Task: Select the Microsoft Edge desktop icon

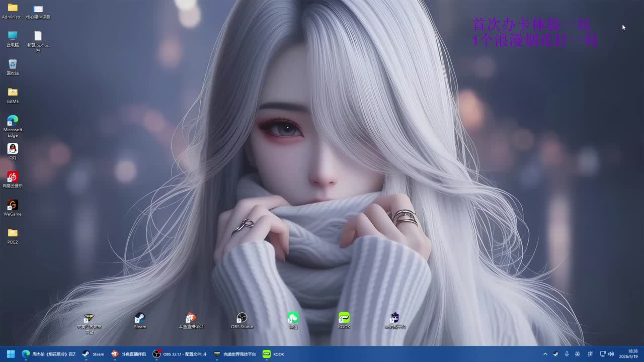Action: (13, 121)
